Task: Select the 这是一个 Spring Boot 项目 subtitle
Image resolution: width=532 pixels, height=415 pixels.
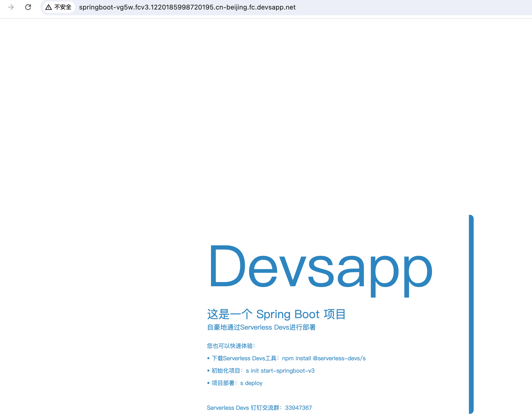Action: pyautogui.click(x=276, y=314)
